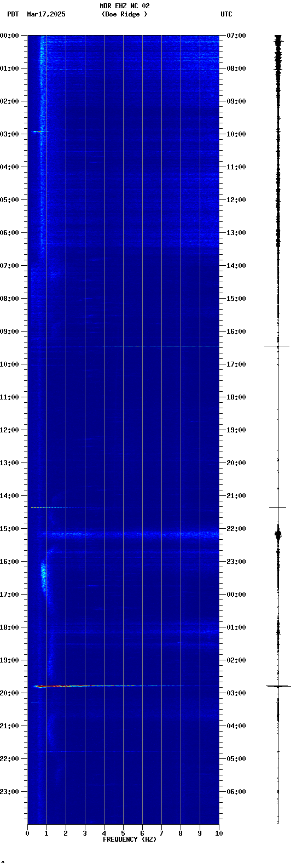
Task: Click the 17:00 UTC time label
Action: [x=236, y=364]
